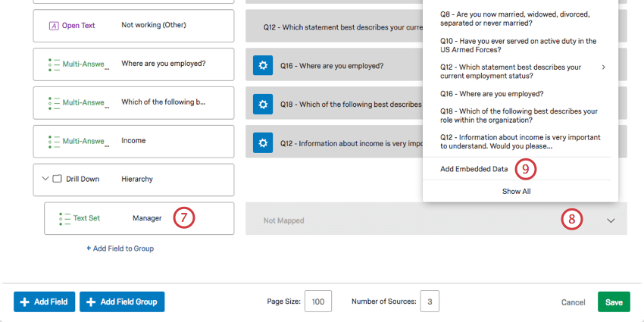Open the Not Mapped dropdown for Manager
The width and height of the screenshot is (644, 322).
tap(611, 220)
